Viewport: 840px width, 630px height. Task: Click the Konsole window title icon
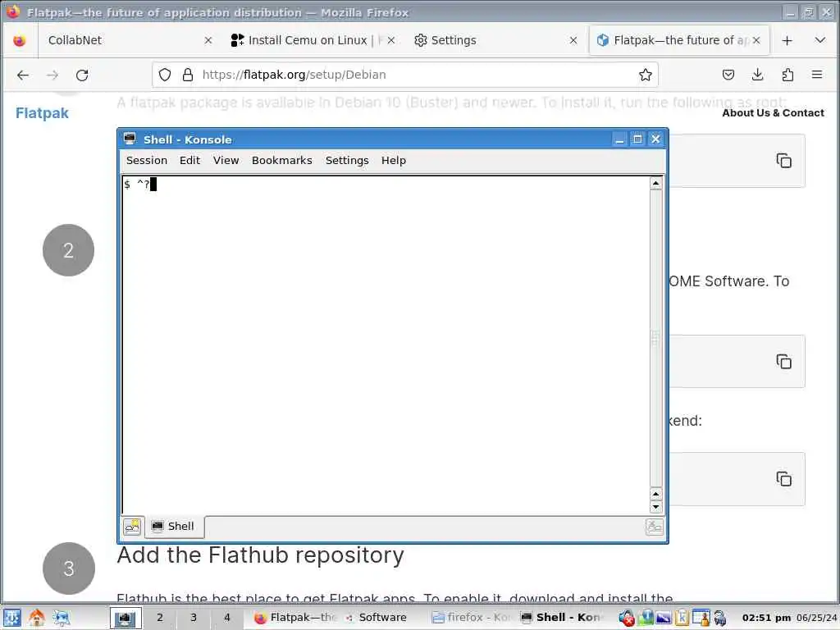[x=130, y=139]
